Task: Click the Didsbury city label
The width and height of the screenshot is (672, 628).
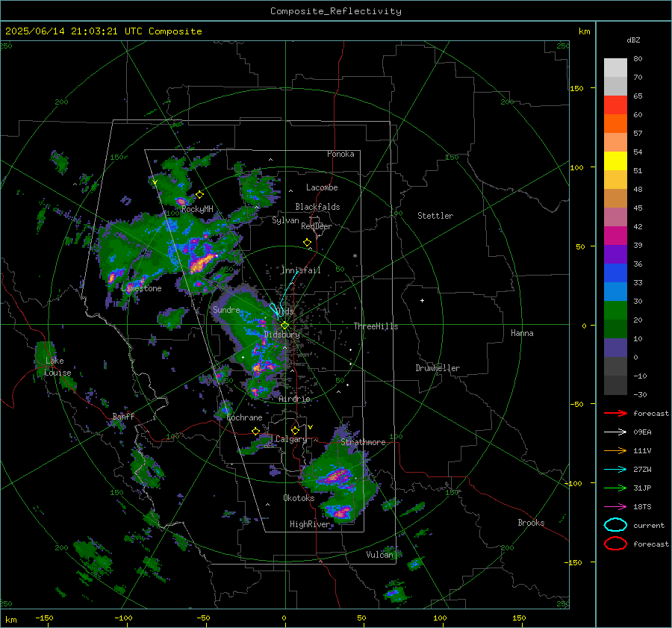Action: click(282, 335)
